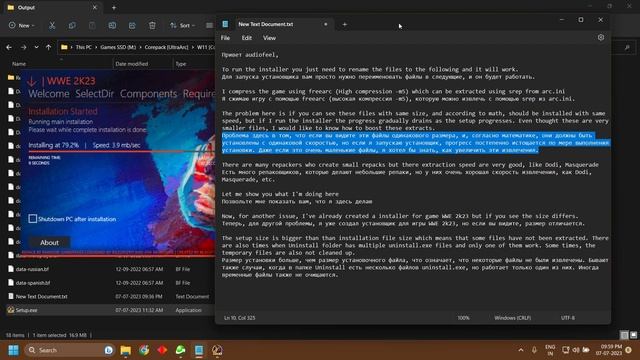Viewport: 640px width, 360px height.
Task: Sort files by Date modified column header
Action: click(131, 64)
